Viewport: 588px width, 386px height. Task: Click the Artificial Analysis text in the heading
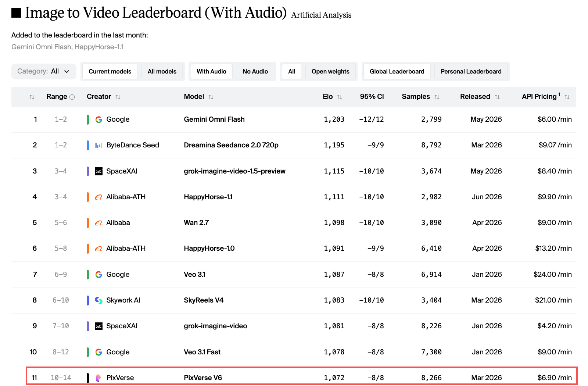coord(321,15)
